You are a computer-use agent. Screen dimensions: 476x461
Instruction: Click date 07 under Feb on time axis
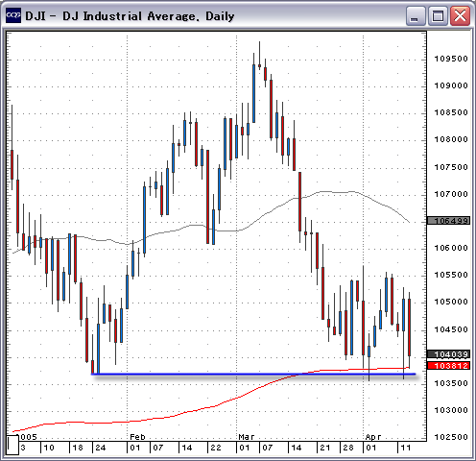pyautogui.click(x=157, y=448)
